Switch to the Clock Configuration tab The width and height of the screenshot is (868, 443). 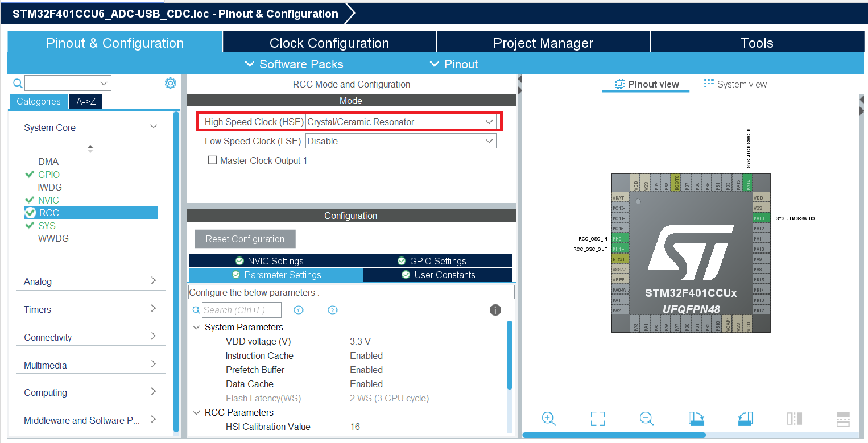[329, 43]
